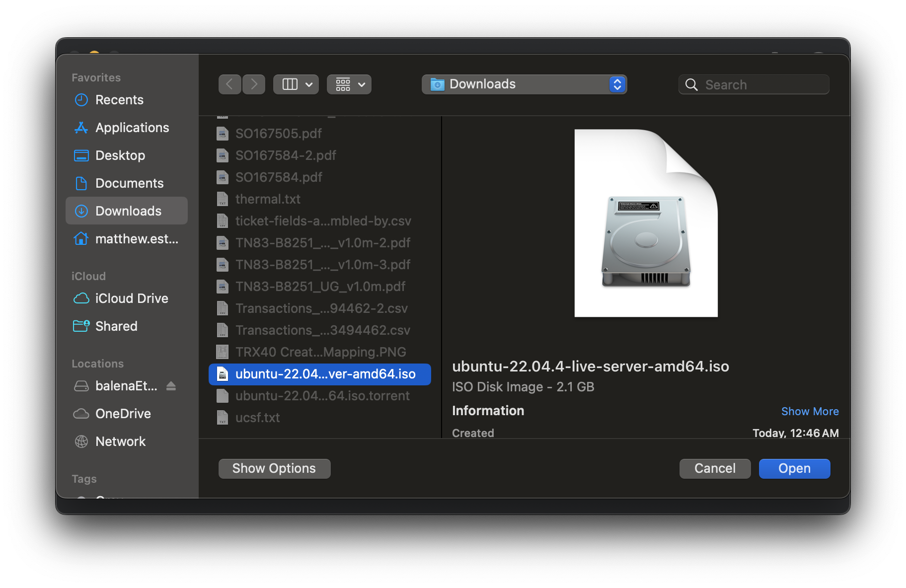The height and width of the screenshot is (588, 906).
Task: Eject the balenaEtcher volume
Action: click(171, 386)
